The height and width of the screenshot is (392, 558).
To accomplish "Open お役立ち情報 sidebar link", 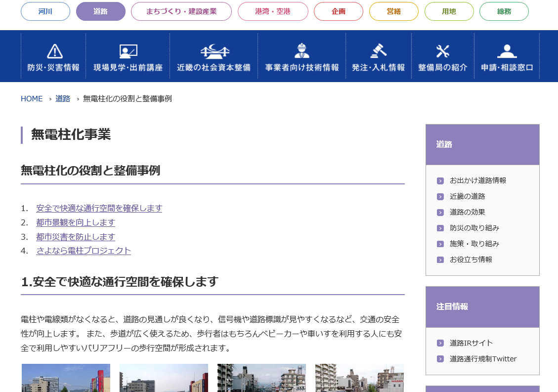I will [471, 260].
